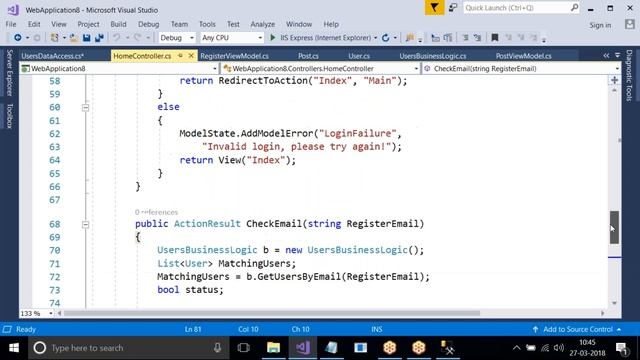Open the Build menu
Screen dimensions: 640x360
pyautogui.click(x=118, y=24)
